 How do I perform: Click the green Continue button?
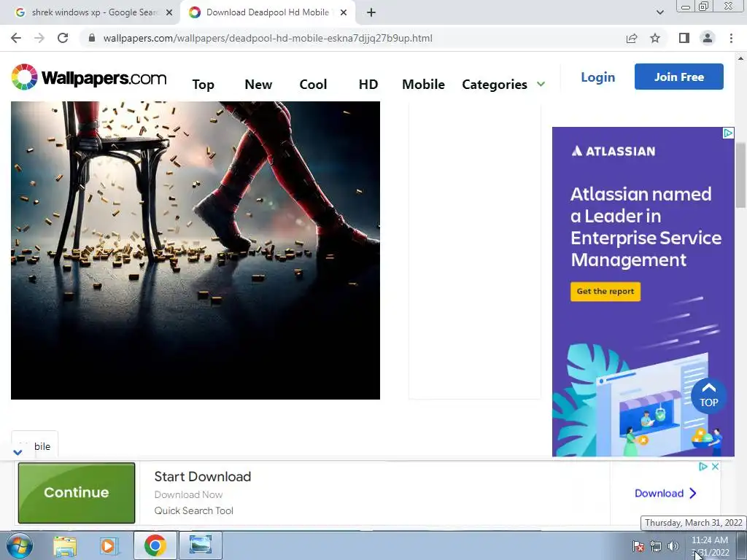coord(76,492)
